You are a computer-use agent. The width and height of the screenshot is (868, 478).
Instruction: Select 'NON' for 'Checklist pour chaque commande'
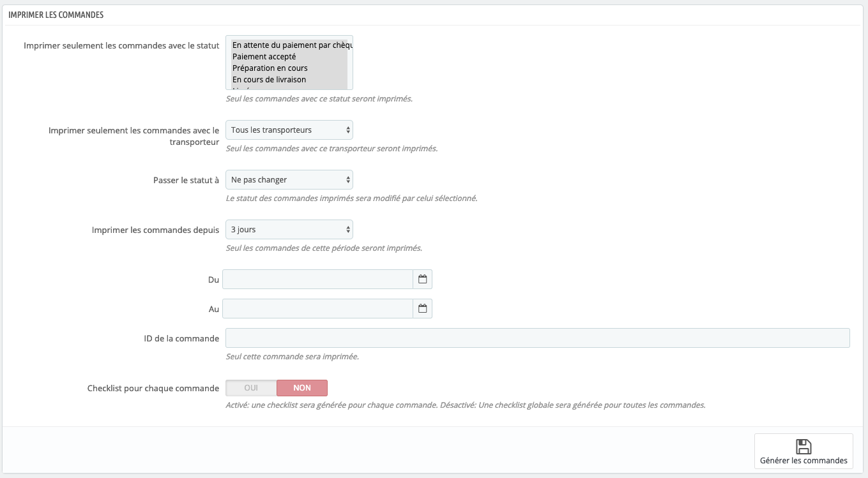click(x=302, y=387)
